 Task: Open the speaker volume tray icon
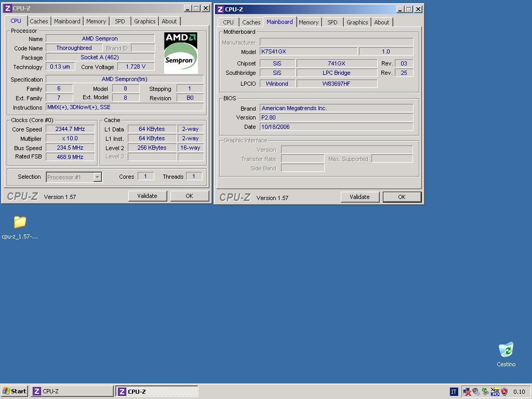pos(476,392)
